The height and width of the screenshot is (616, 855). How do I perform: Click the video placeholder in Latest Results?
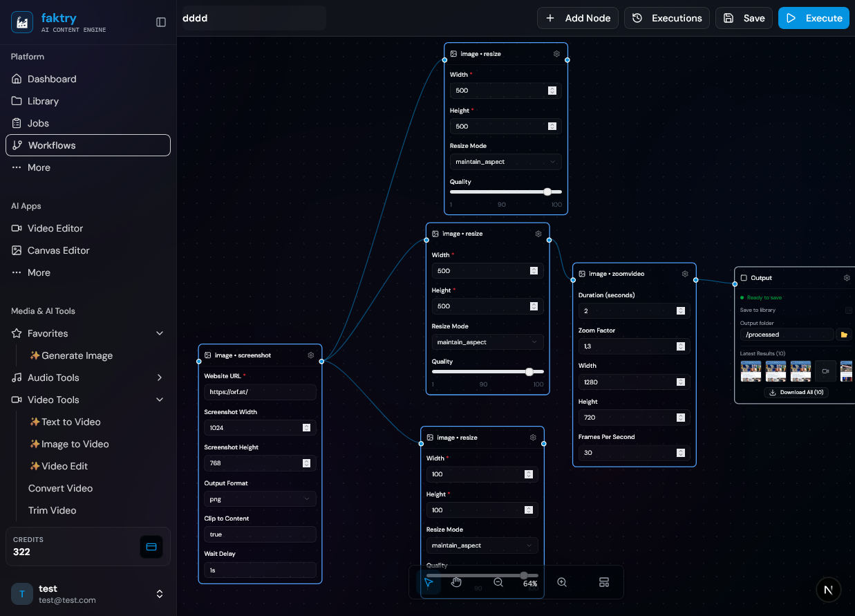pyautogui.click(x=825, y=371)
